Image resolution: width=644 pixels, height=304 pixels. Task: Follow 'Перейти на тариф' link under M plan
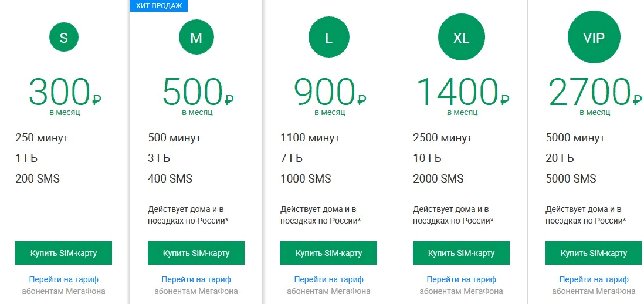[x=196, y=279]
